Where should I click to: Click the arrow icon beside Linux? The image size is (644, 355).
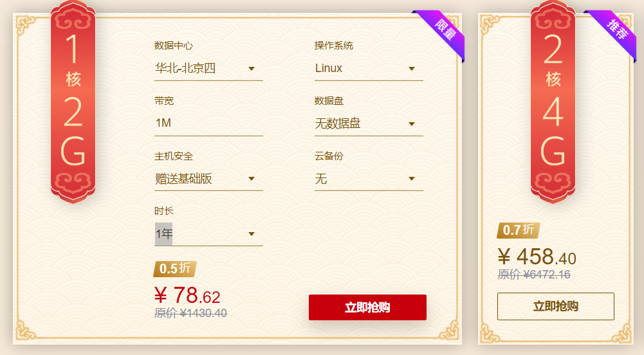tap(412, 69)
